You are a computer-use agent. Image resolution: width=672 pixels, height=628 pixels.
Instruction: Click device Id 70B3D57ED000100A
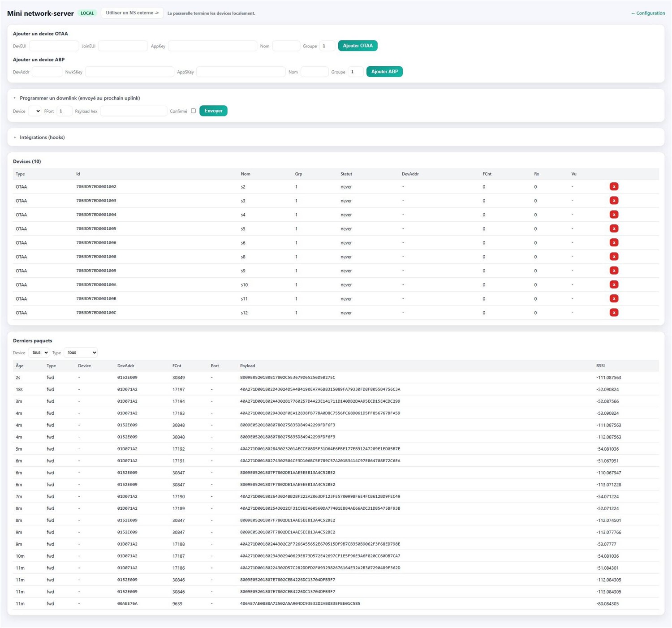(x=96, y=284)
